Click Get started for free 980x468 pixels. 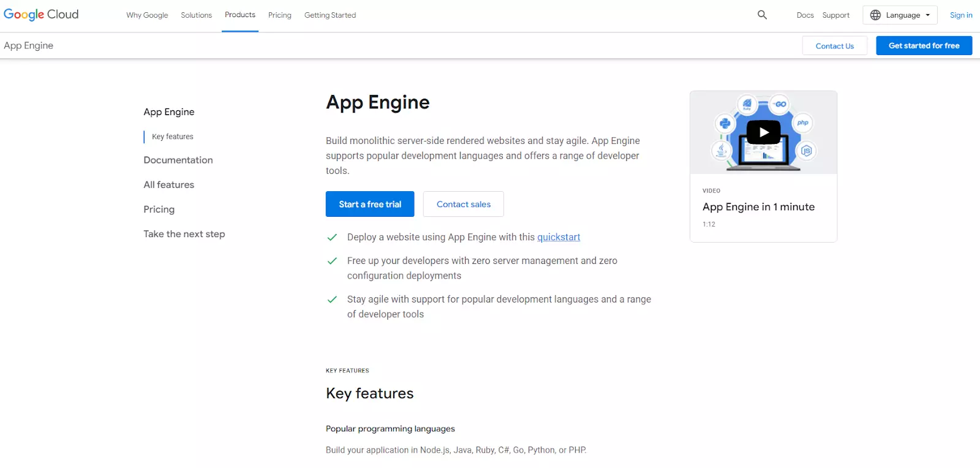[x=924, y=45]
